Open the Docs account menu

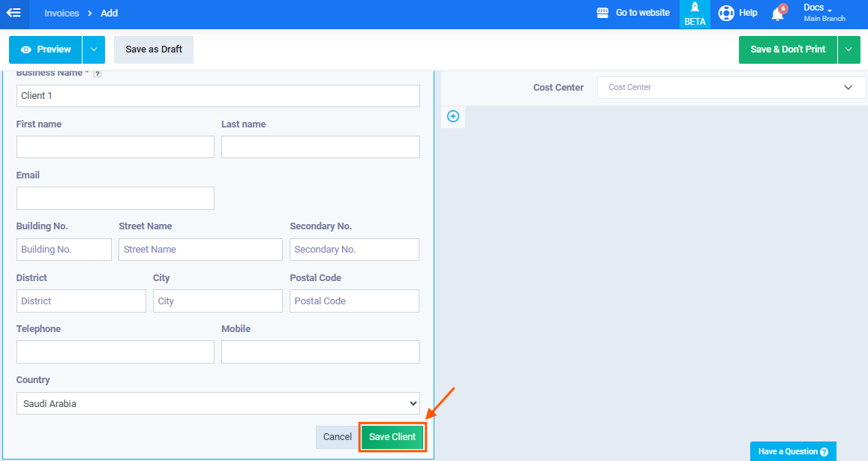(824, 13)
